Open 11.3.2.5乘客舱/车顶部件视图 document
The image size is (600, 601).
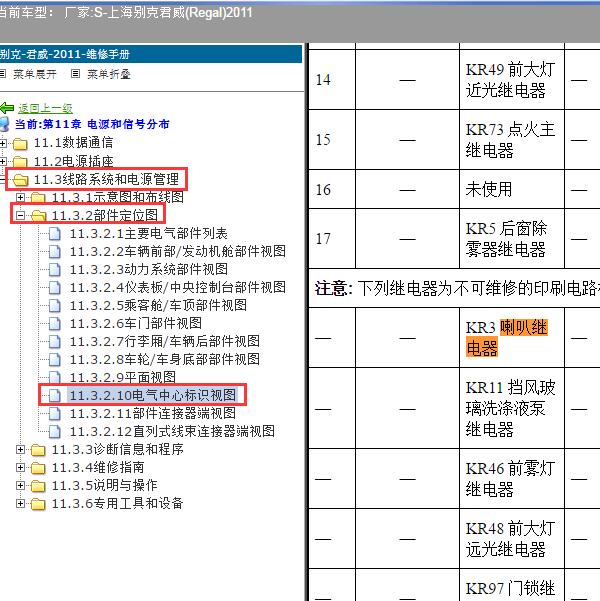tap(158, 305)
